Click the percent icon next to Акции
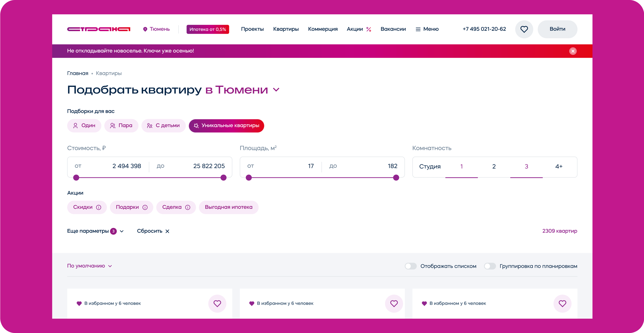 coord(369,29)
